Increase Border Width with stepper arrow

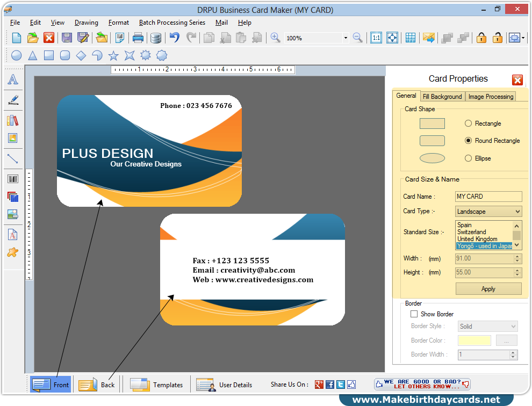pos(513,352)
